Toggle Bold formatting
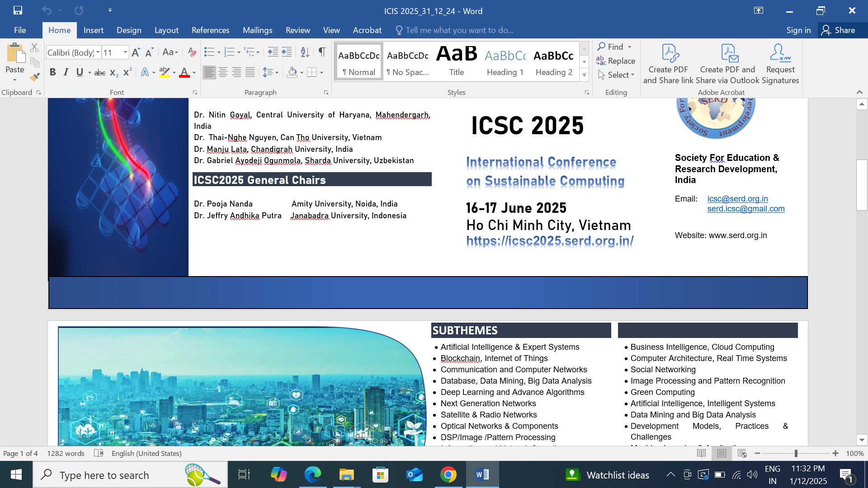This screenshot has height=488, width=868. coord(53,72)
